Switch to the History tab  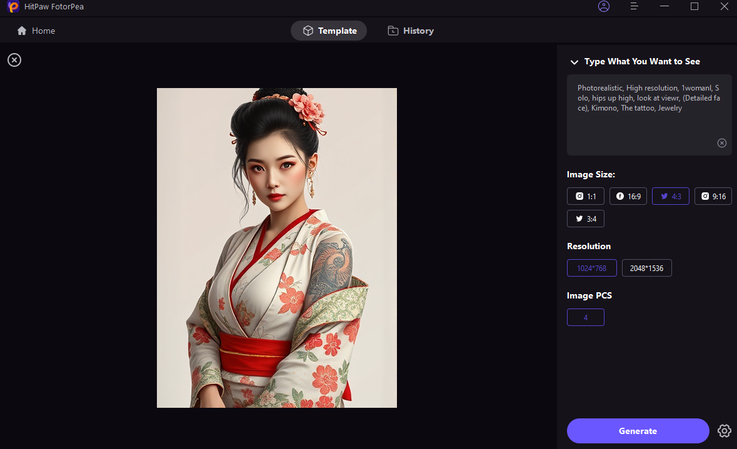(410, 31)
